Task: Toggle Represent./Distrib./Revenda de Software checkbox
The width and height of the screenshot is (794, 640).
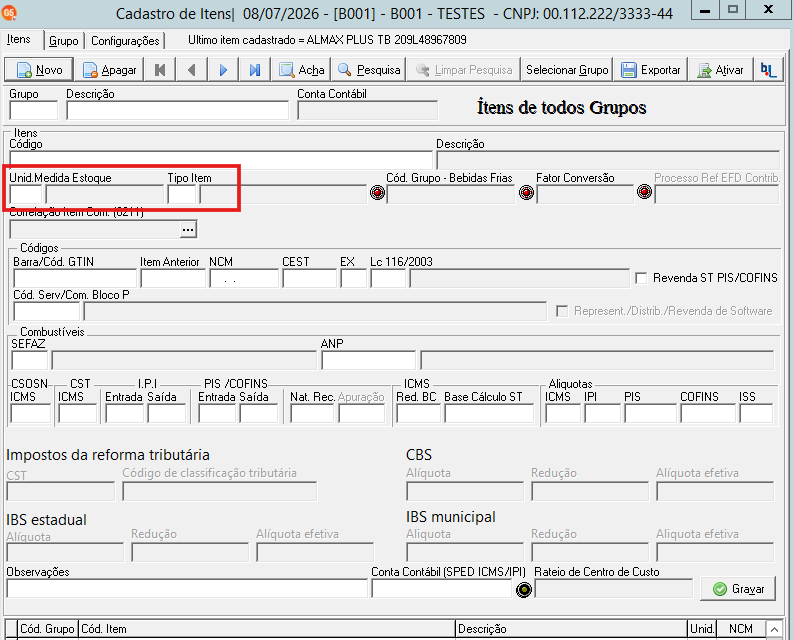Action: tap(562, 311)
